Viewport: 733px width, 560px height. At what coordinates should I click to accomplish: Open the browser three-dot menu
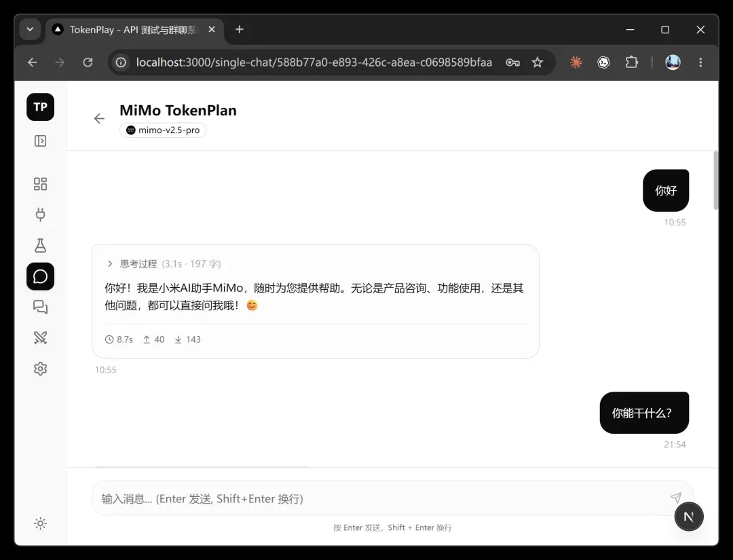click(x=700, y=62)
